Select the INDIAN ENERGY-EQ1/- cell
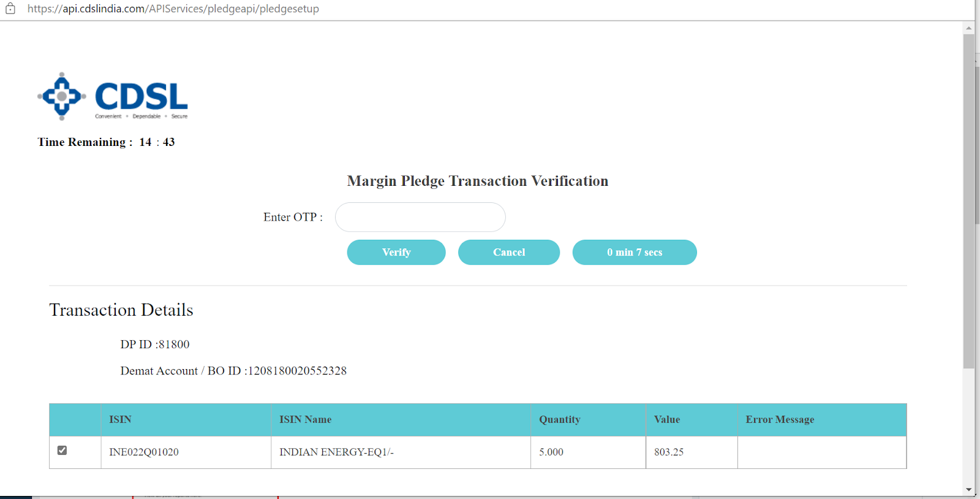The width and height of the screenshot is (980, 499). 401,452
